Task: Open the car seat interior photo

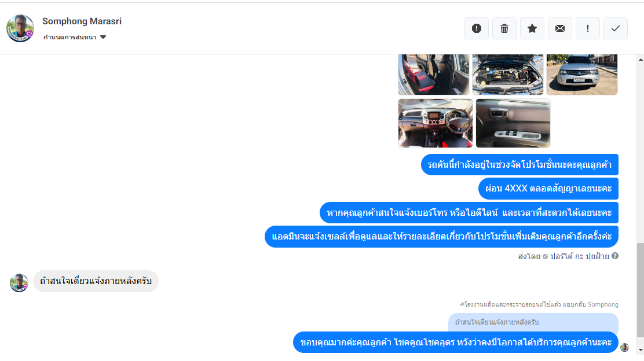Action: [434, 75]
